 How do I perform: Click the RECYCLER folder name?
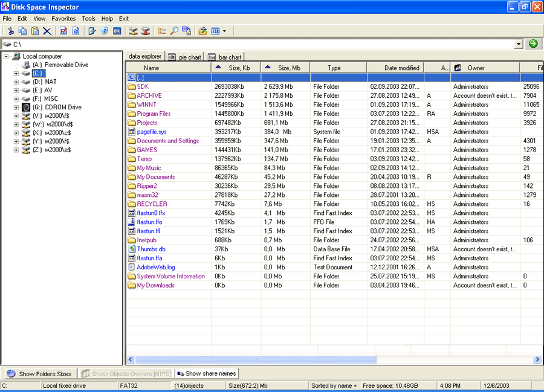click(x=152, y=204)
